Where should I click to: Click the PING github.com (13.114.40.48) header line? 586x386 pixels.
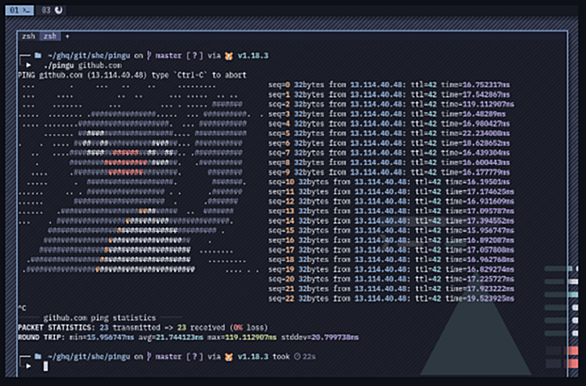click(132, 75)
